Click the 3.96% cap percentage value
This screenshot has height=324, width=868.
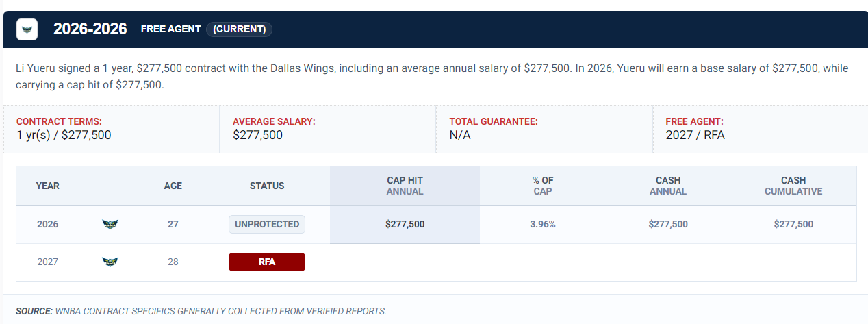point(542,224)
